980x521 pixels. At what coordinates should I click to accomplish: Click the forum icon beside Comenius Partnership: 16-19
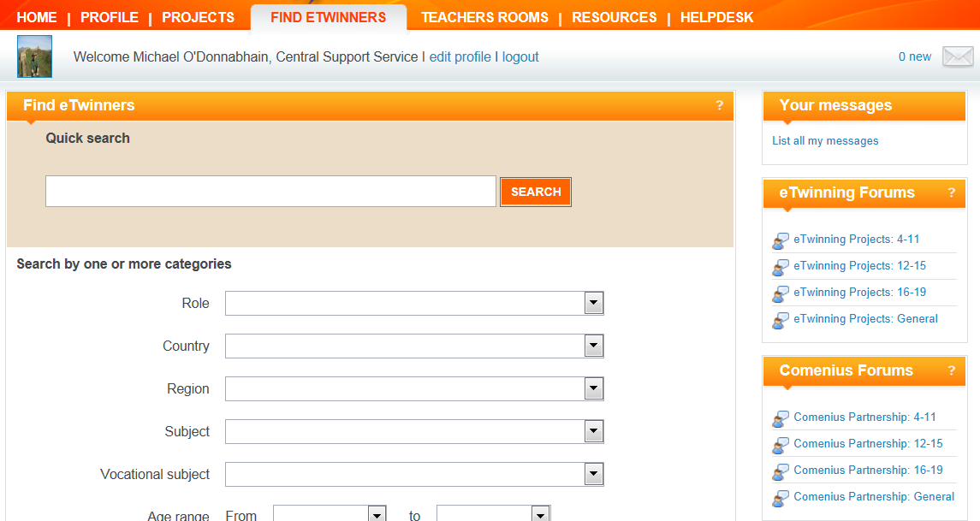point(781,471)
